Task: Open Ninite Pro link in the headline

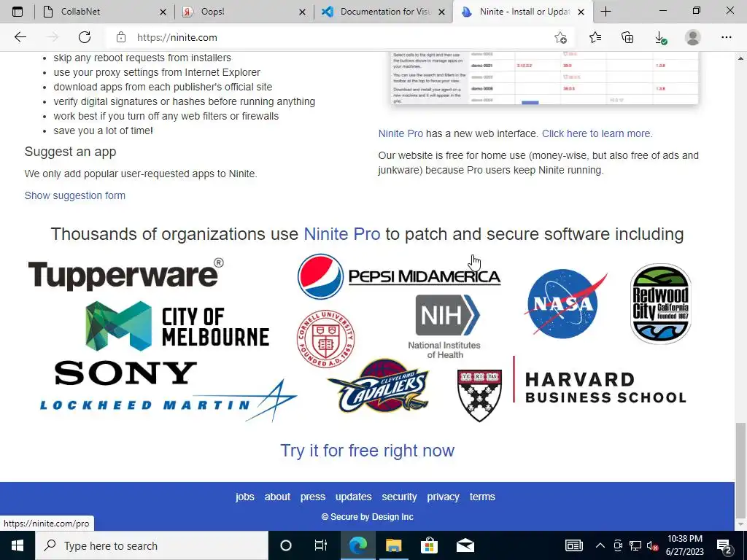Action: (341, 234)
